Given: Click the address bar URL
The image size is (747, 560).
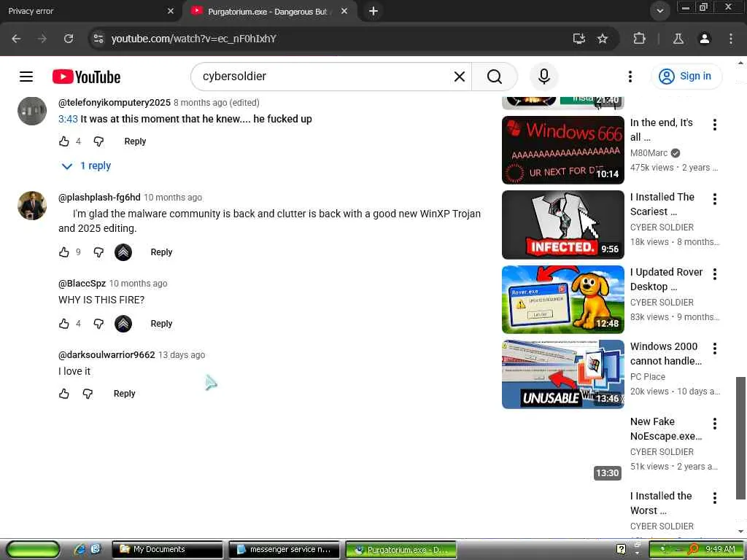Looking at the screenshot, I should (x=194, y=39).
